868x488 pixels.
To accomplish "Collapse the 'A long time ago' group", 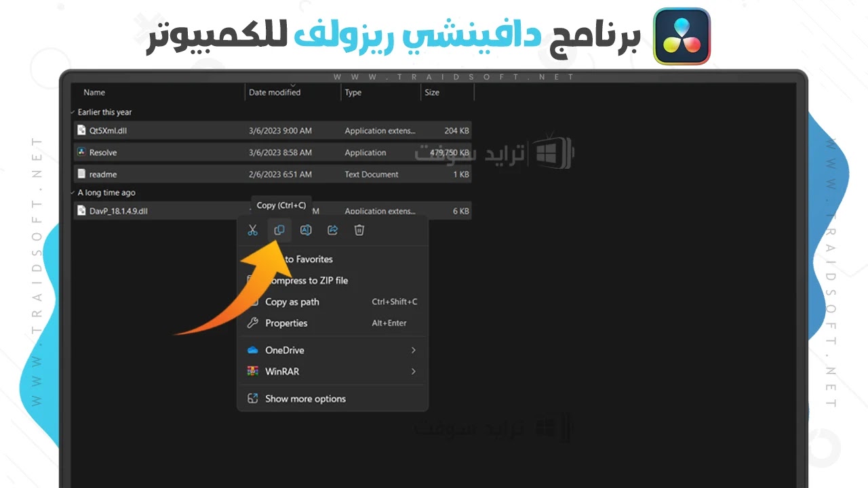I will (x=73, y=192).
